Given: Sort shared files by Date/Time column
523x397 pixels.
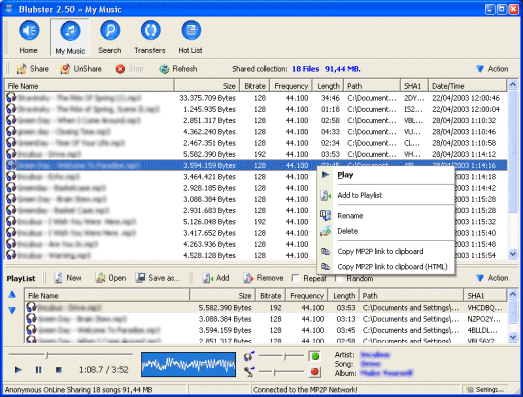Looking at the screenshot, I should click(468, 86).
